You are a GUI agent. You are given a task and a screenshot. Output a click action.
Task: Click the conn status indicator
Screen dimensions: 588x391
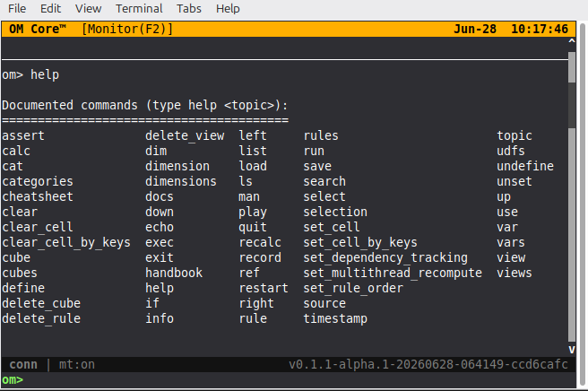coord(23,364)
